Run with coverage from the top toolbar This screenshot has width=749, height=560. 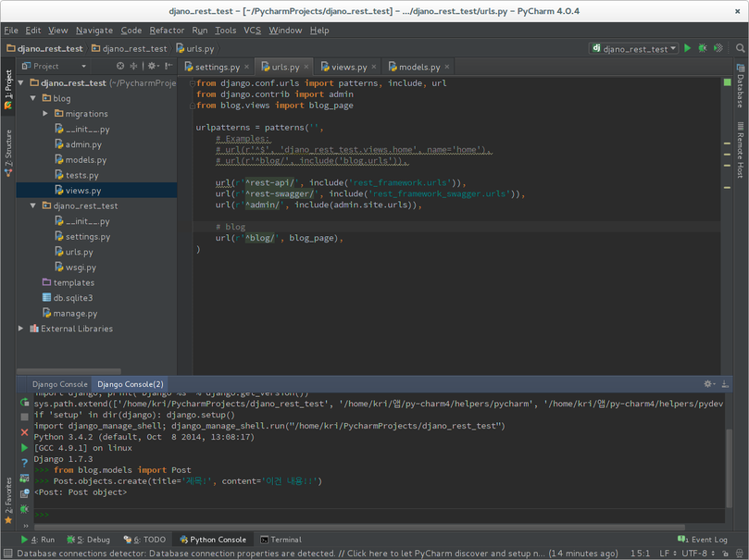click(x=718, y=48)
